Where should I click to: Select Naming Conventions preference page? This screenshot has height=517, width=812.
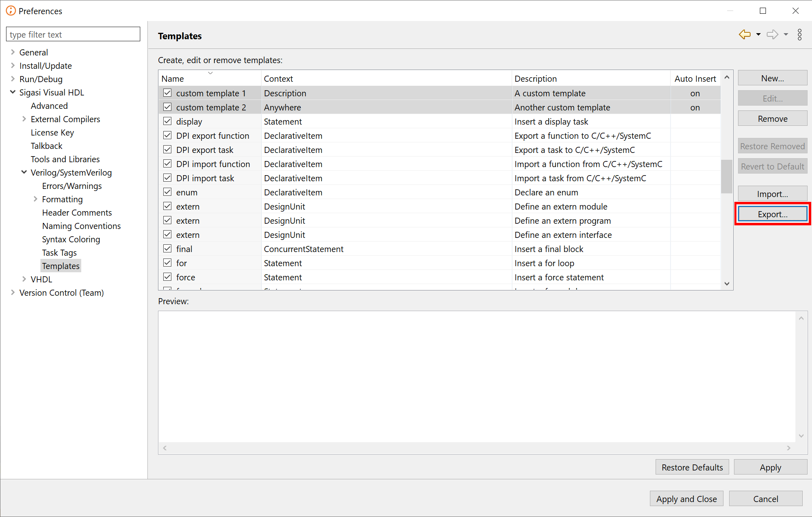tap(81, 226)
